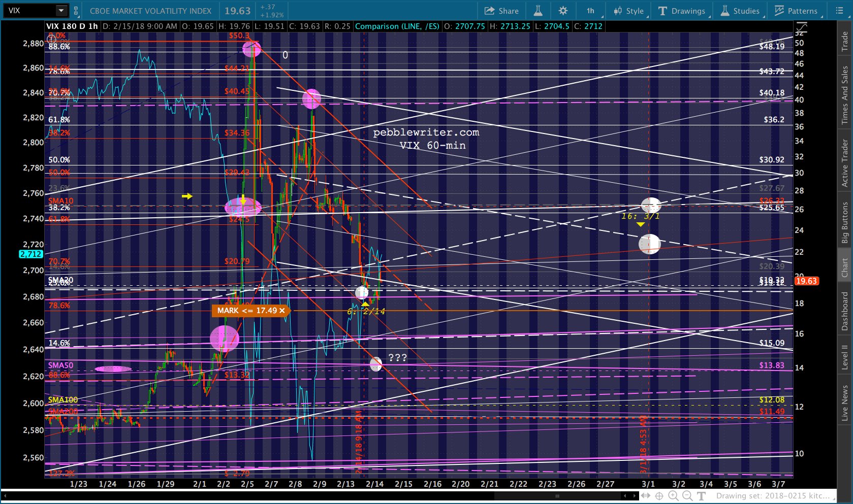
Task: Click the zoom in magnifier icon
Action: point(673,496)
